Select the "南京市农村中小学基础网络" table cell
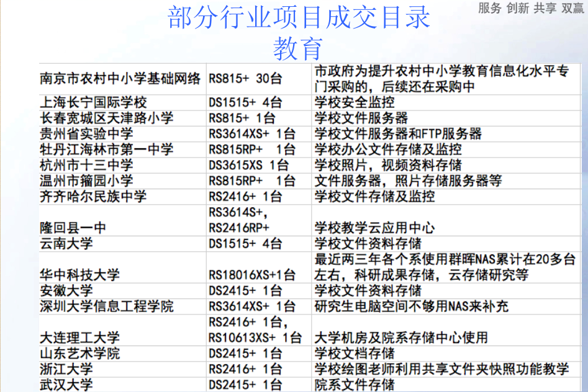The image size is (588, 392). click(x=120, y=79)
